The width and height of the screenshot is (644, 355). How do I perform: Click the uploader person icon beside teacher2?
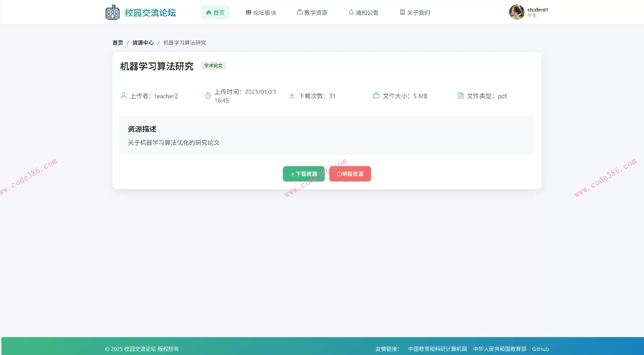123,96
